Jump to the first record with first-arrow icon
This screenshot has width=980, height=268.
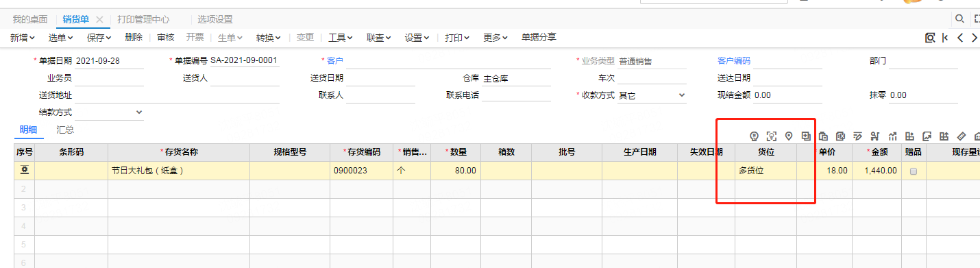point(945,38)
